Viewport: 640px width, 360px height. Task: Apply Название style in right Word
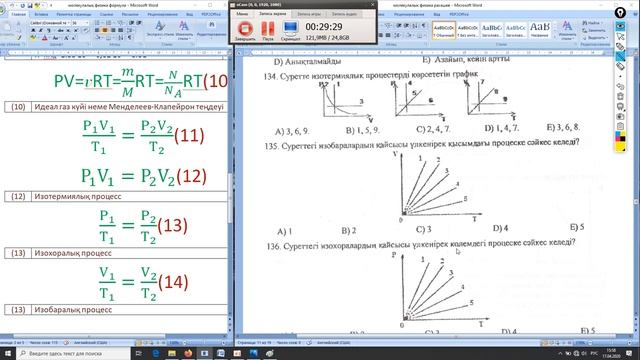(x=540, y=30)
